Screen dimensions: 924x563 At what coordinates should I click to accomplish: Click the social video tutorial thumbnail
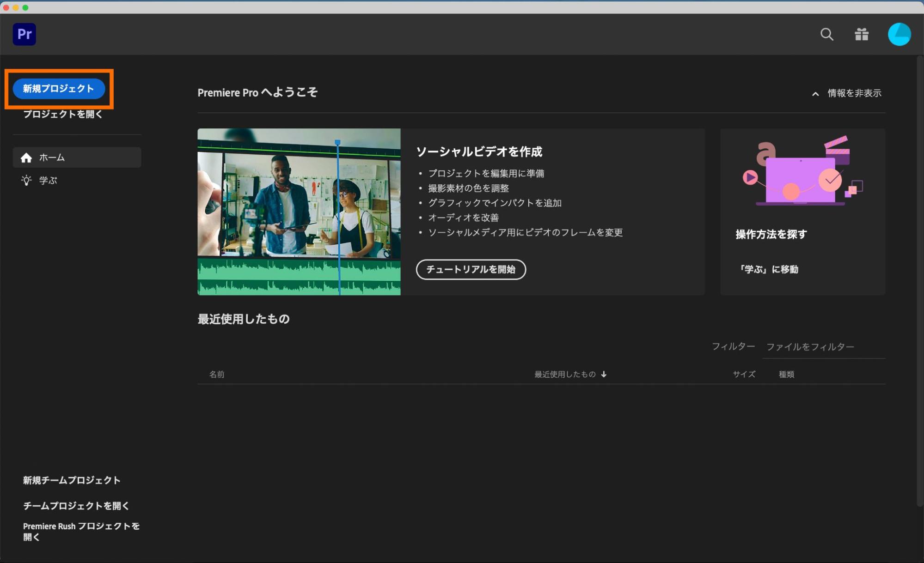click(x=299, y=212)
